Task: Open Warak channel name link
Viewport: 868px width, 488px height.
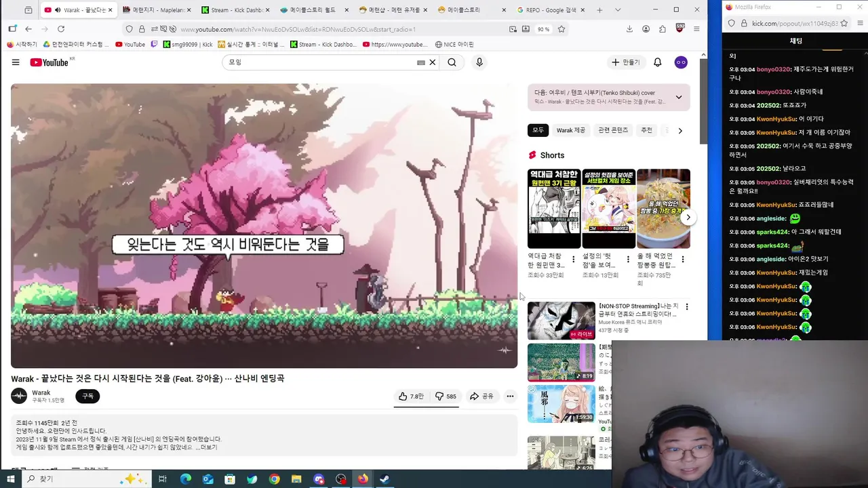Action: tap(41, 392)
